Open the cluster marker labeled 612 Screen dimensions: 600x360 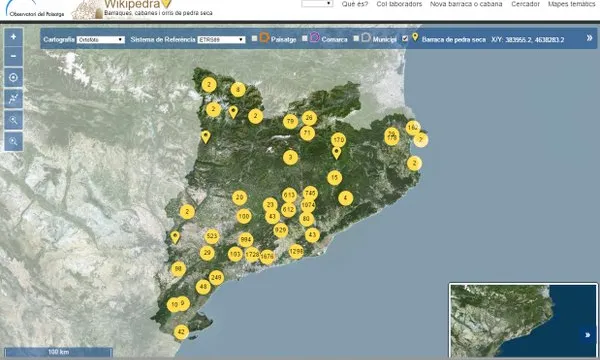[289, 209]
